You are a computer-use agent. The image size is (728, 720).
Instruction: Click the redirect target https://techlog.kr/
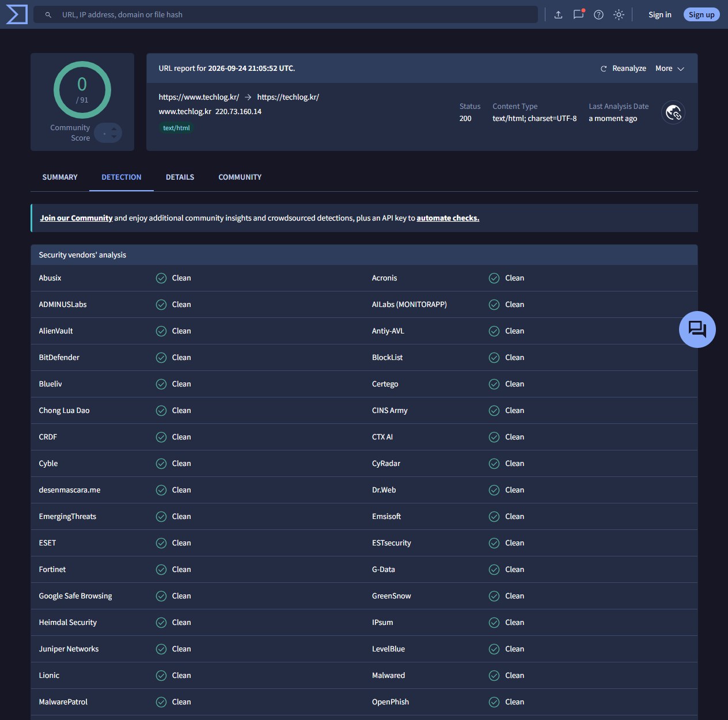pos(288,97)
